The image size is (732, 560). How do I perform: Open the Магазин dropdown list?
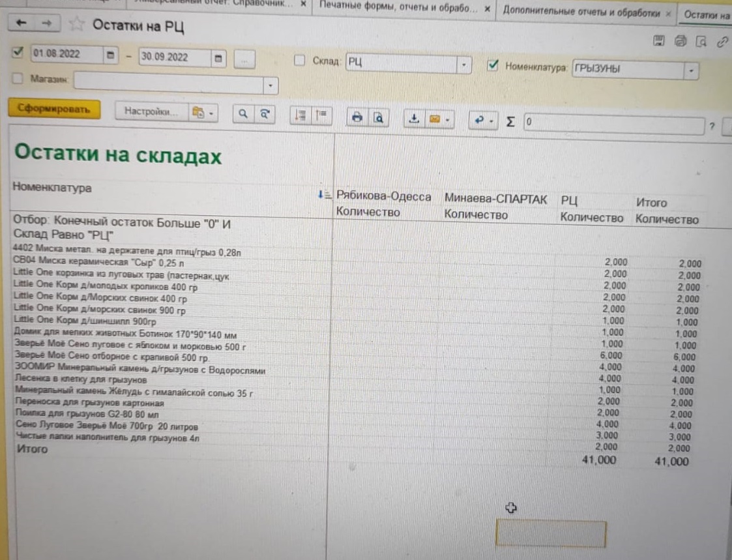pyautogui.click(x=270, y=85)
